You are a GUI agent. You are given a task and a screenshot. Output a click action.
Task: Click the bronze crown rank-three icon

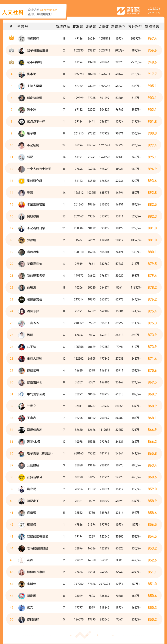11,62
